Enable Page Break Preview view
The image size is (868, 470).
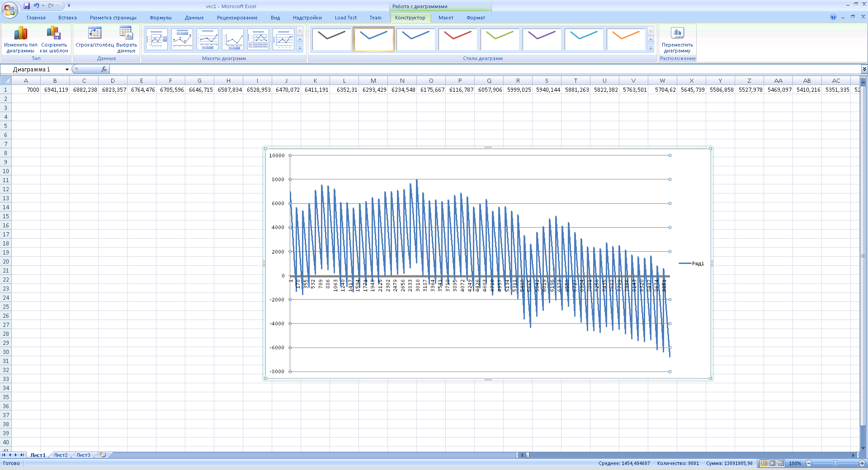[780, 463]
